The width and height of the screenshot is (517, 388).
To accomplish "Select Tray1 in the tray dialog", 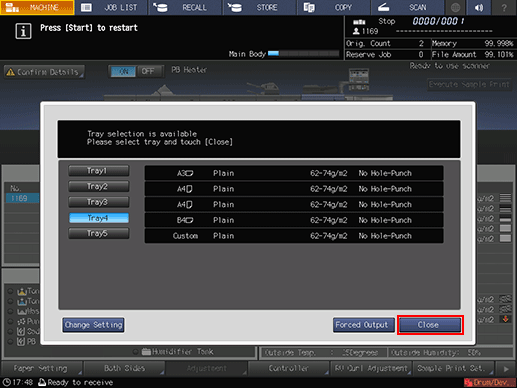I will click(98, 171).
